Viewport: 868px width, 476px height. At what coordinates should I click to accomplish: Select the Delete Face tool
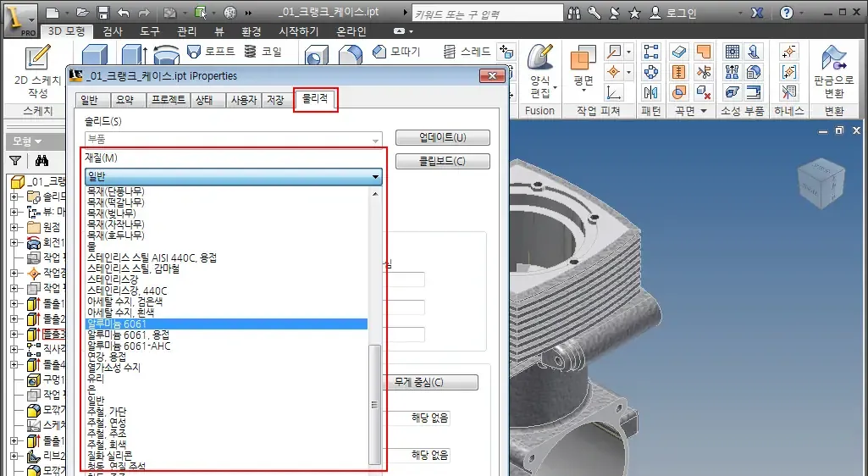coord(704,91)
